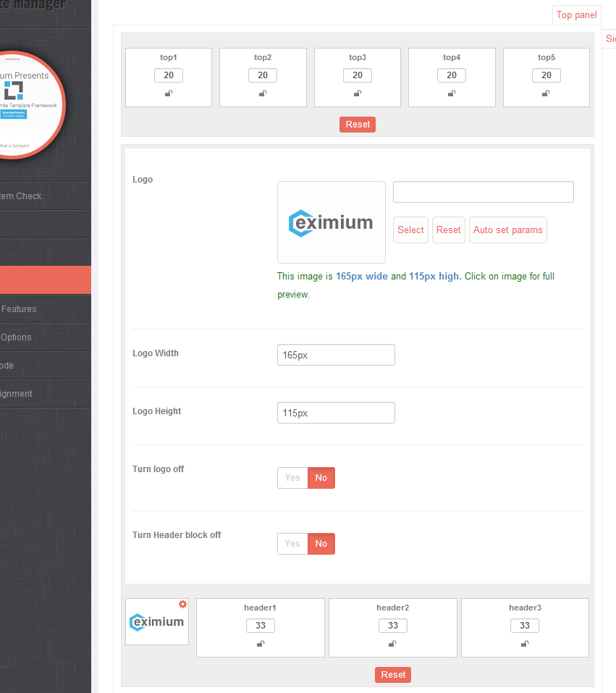Screen dimensions: 616x693
Task: Toggle the lock icon under top2
Action: (x=263, y=93)
